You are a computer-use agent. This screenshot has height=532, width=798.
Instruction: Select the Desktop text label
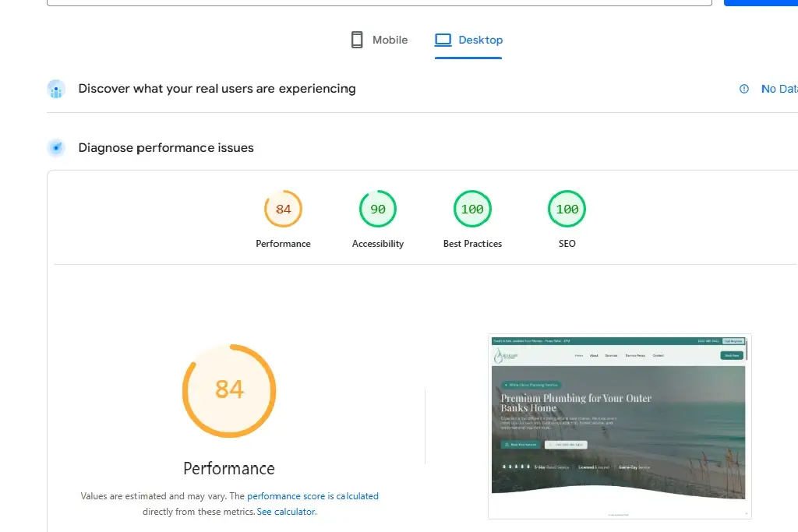point(480,40)
